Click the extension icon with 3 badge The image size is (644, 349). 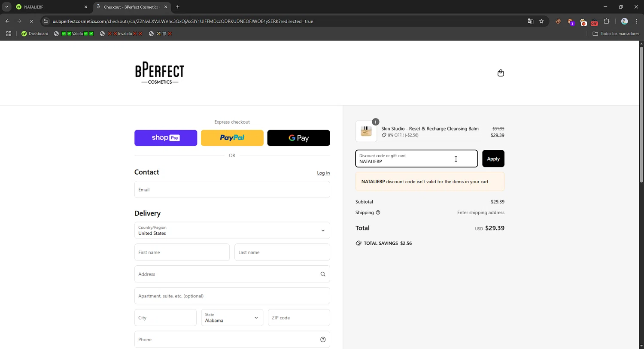click(571, 21)
